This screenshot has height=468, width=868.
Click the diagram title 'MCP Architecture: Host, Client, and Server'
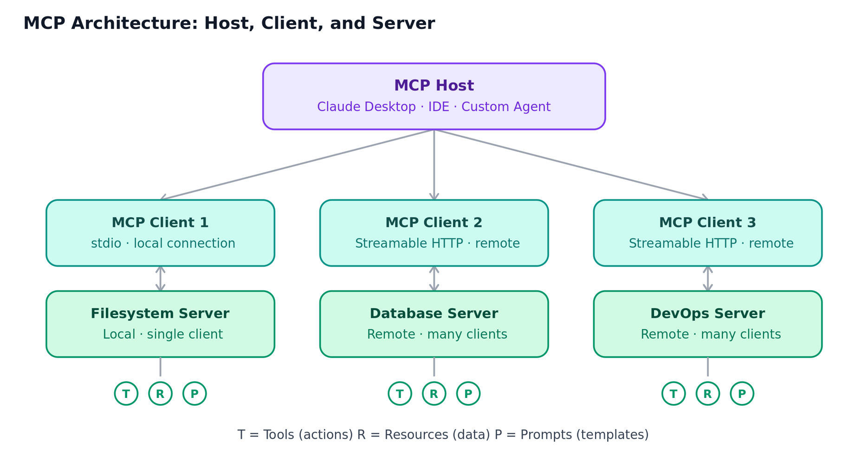coord(229,24)
